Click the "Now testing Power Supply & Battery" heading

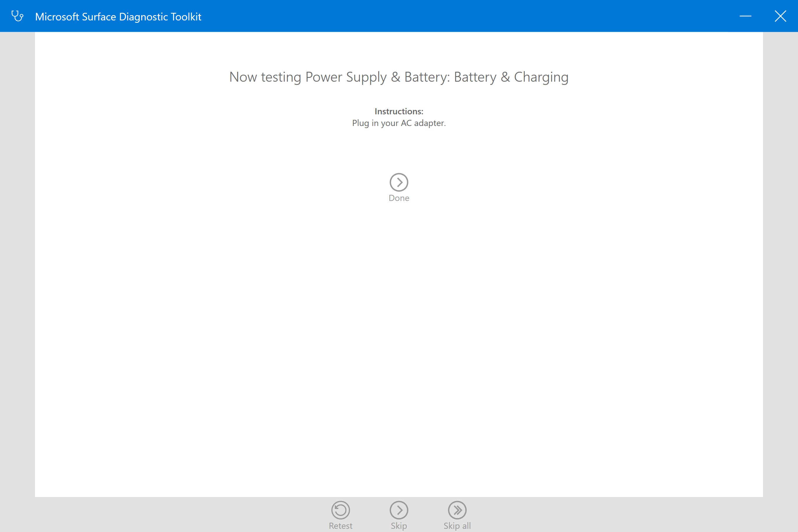[339, 77]
